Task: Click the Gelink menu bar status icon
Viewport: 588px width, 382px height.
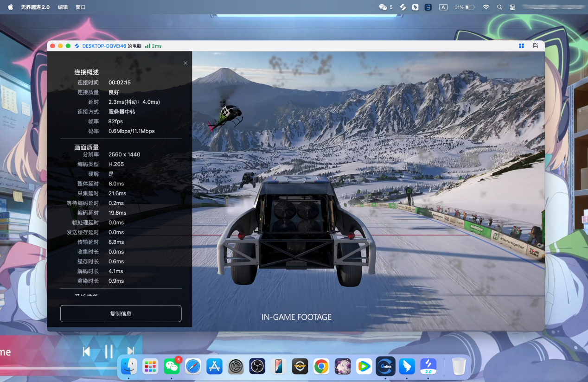Action: pos(428,7)
